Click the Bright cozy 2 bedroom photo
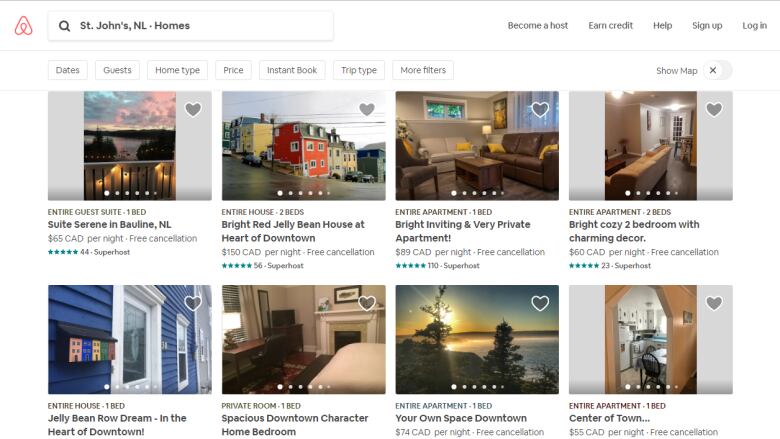This screenshot has width=780, height=439. [x=651, y=146]
